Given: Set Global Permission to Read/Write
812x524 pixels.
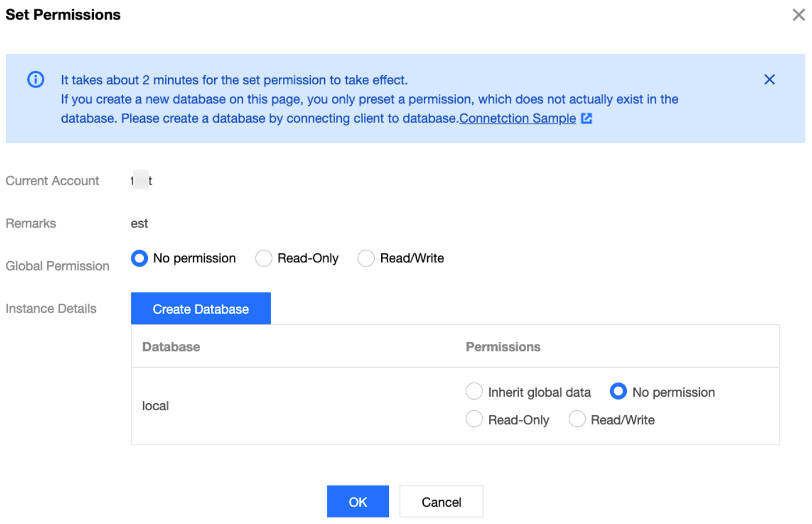Looking at the screenshot, I should (x=366, y=259).
